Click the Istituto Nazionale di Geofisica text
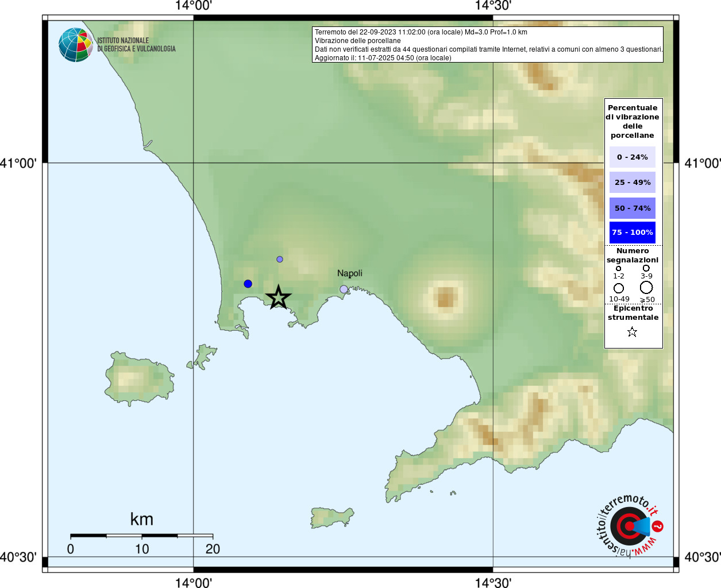The width and height of the screenshot is (721, 588). 136,45
